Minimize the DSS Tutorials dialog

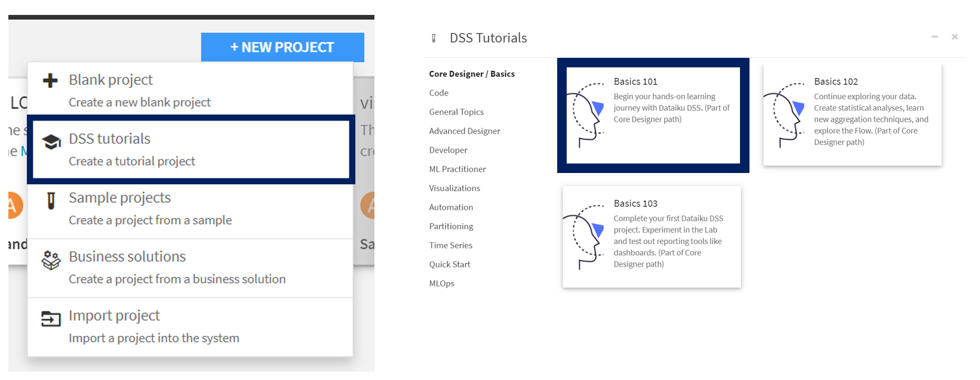(935, 37)
